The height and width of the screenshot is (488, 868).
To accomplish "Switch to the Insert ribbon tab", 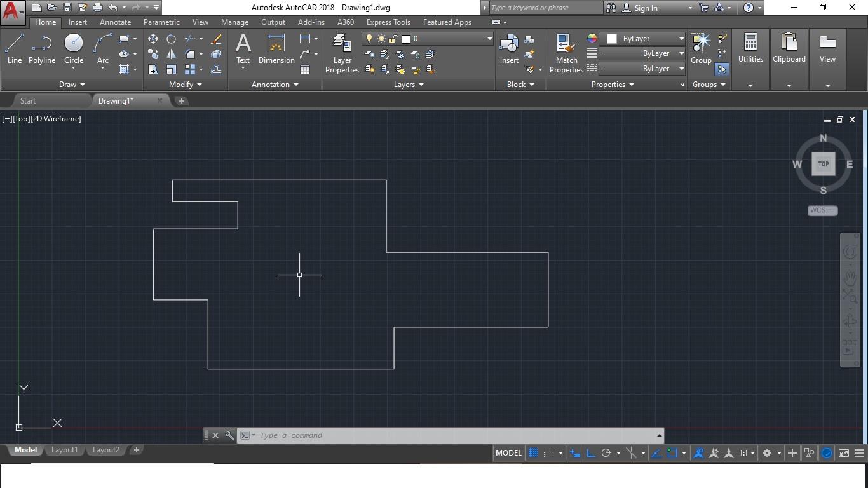I will (x=78, y=22).
